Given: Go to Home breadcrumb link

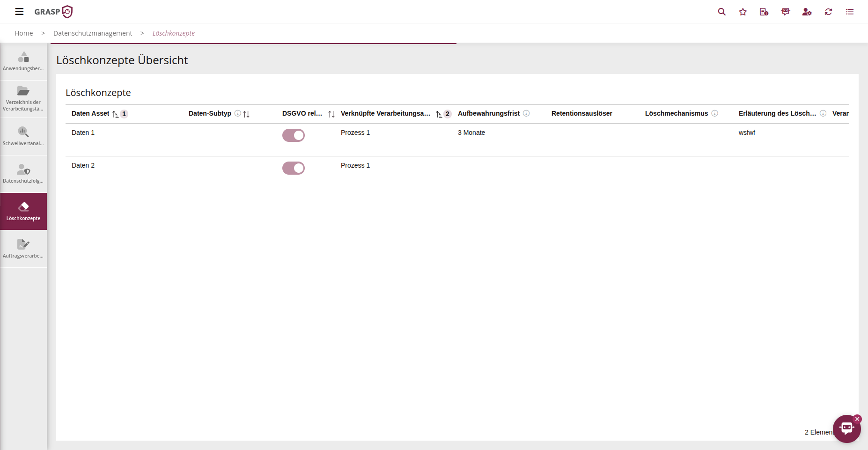Looking at the screenshot, I should pyautogui.click(x=23, y=33).
